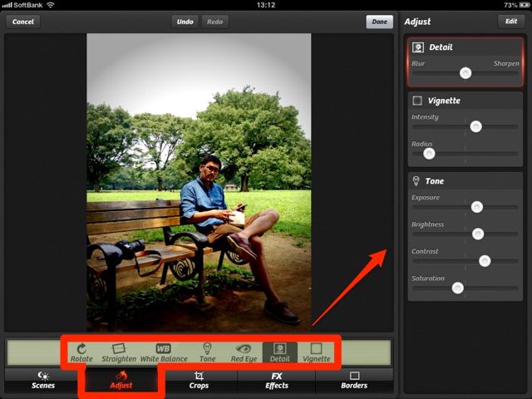Click the Detail panel header icon
The image size is (532, 399).
[x=418, y=47]
